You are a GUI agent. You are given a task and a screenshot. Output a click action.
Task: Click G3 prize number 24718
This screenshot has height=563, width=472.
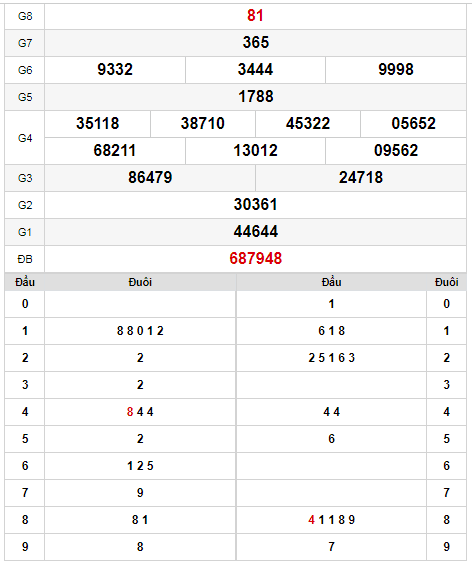tap(361, 177)
